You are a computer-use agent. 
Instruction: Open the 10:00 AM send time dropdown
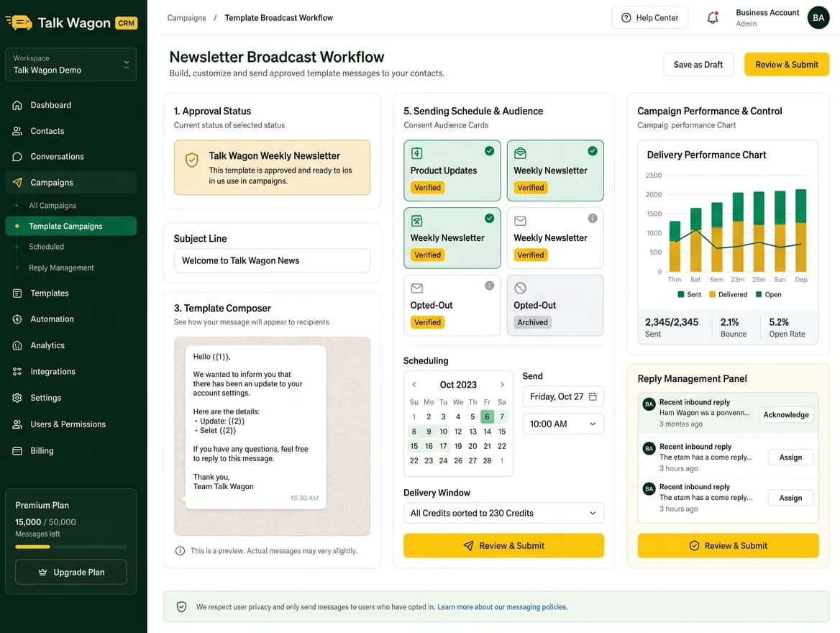[x=563, y=424]
